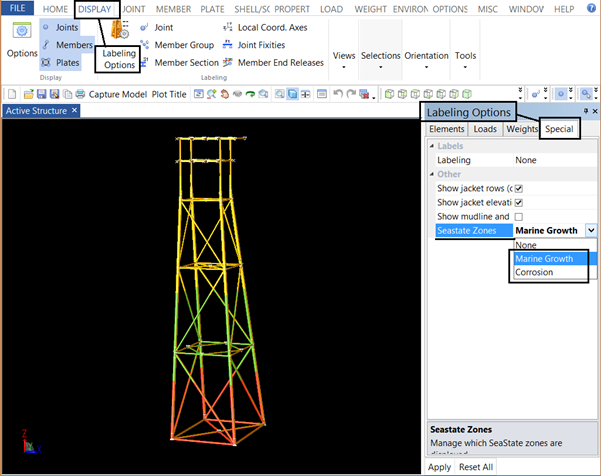This screenshot has width=601, height=476.
Task: Click Member End Releases icon
Action: click(228, 62)
